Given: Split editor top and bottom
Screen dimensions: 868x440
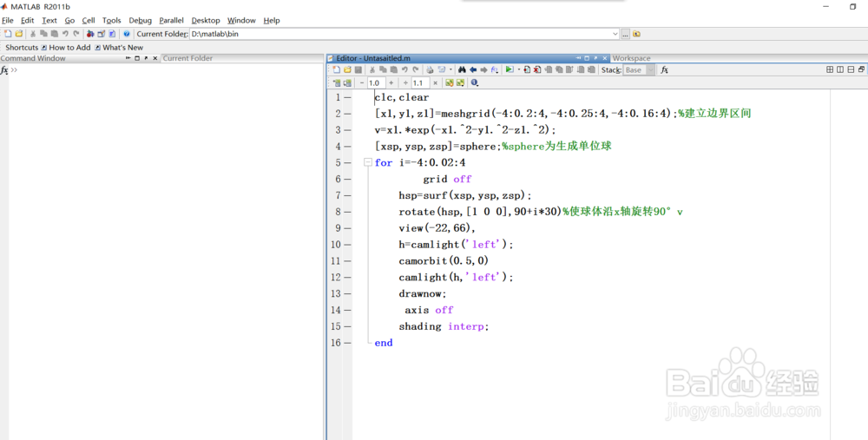Looking at the screenshot, I should click(x=851, y=69).
